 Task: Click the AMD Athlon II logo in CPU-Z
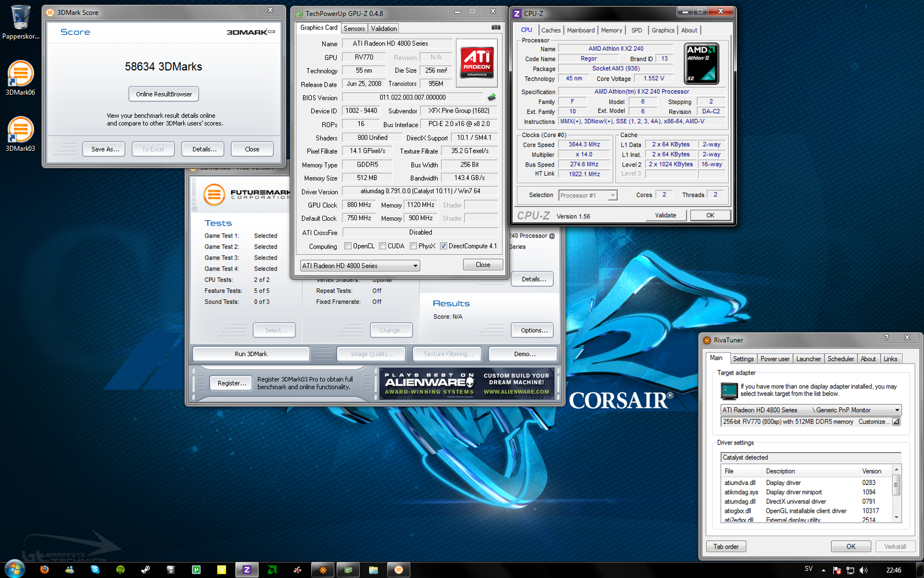pyautogui.click(x=702, y=63)
